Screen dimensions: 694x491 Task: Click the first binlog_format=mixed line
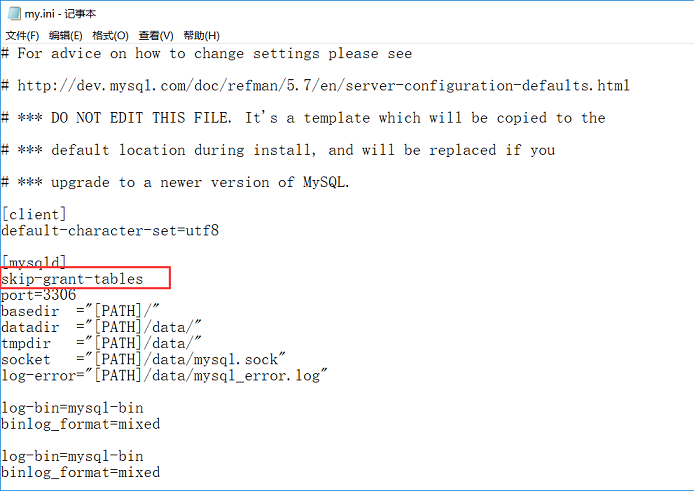[x=81, y=424]
